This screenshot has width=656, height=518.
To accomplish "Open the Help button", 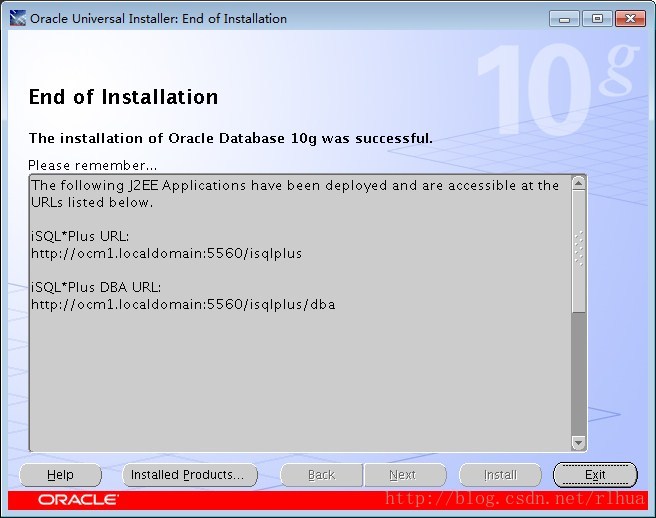I will pos(60,475).
